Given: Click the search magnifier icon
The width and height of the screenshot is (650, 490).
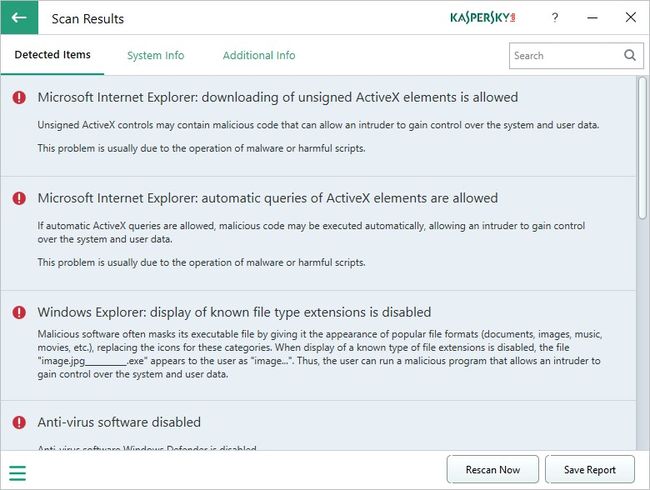Looking at the screenshot, I should (x=630, y=56).
